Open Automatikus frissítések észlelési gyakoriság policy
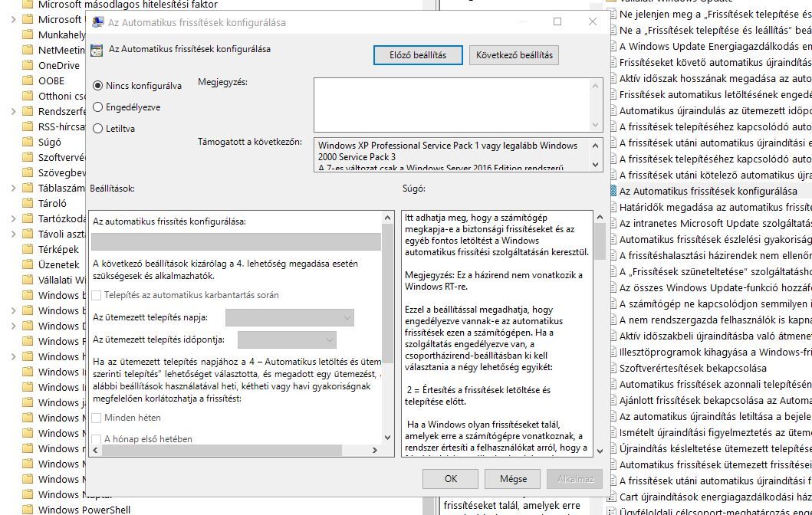This screenshot has height=515, width=812. [715, 239]
